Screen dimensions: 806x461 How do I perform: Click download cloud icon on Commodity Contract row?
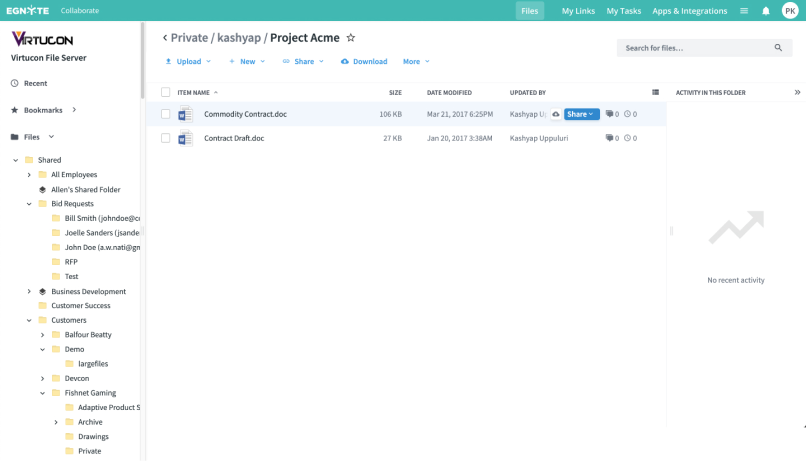(x=555, y=114)
